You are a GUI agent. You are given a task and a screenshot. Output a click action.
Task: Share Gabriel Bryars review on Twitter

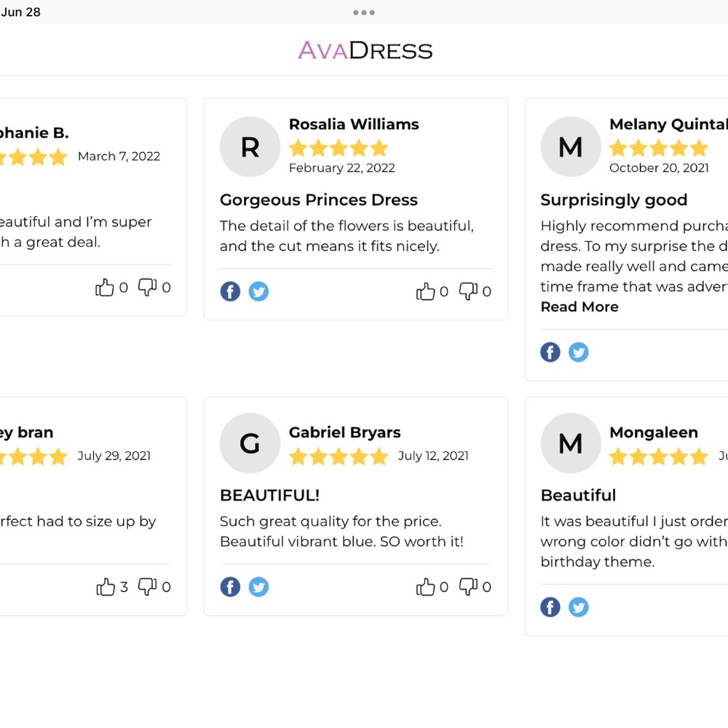click(x=258, y=587)
